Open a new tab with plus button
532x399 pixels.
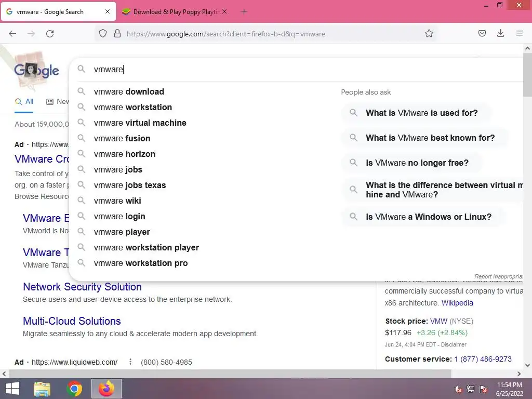[x=244, y=12]
